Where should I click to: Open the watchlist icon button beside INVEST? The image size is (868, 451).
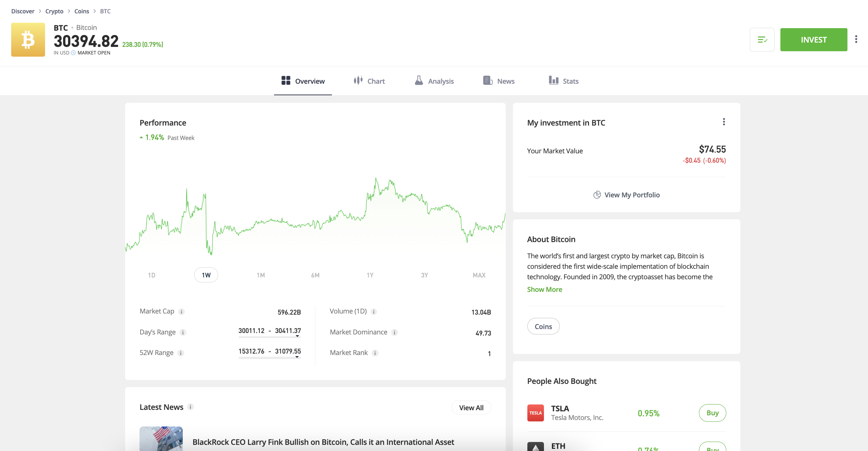[x=762, y=40]
